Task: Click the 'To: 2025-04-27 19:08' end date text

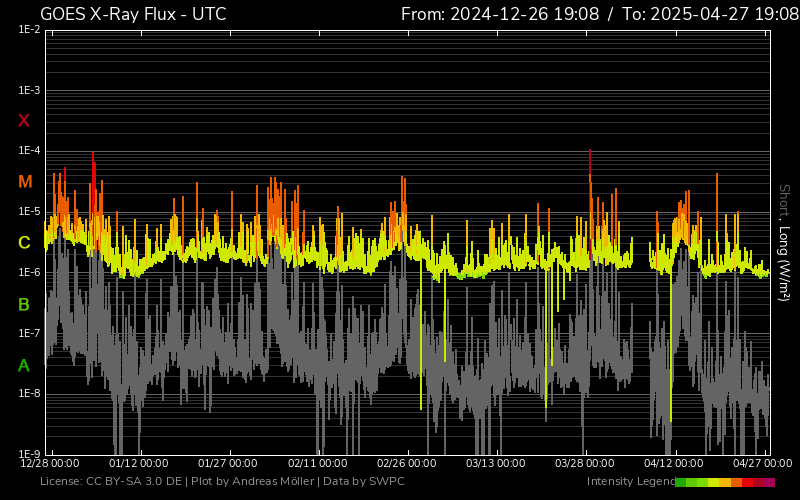Action: (711, 14)
